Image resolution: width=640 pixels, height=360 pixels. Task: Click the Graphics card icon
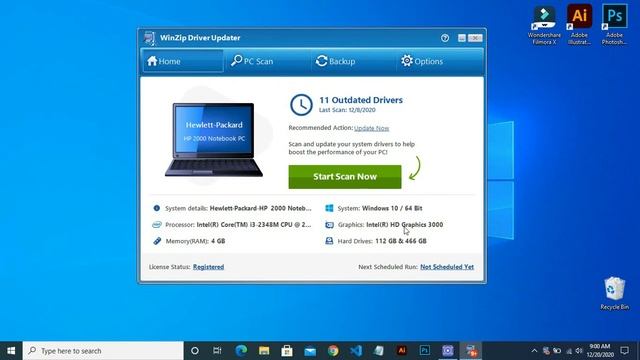click(x=329, y=224)
